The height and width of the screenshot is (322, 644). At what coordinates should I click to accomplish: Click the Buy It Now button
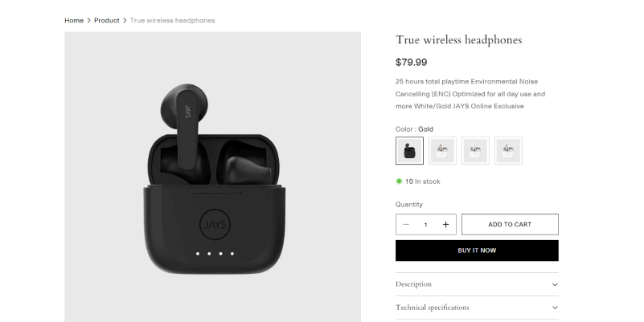(477, 251)
